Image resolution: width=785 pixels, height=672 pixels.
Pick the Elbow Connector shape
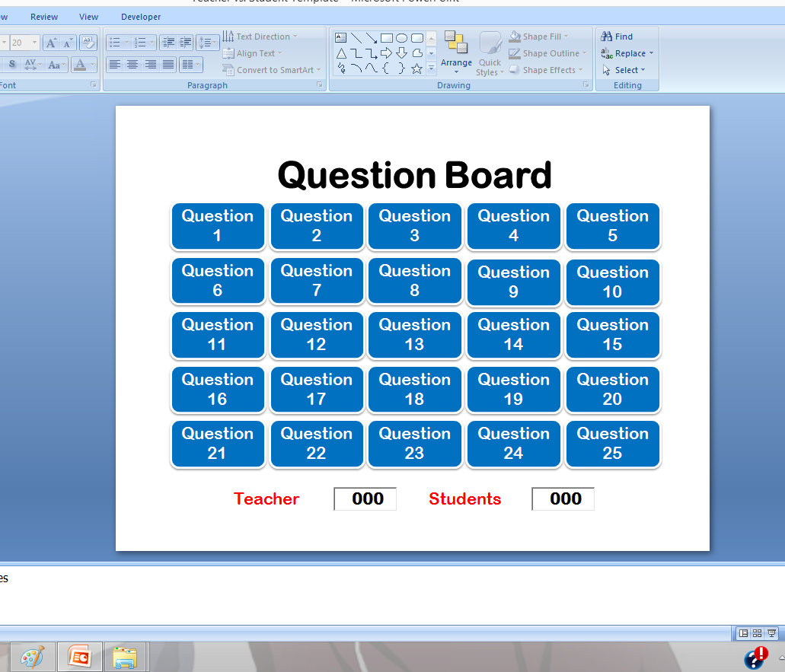pyautogui.click(x=356, y=53)
